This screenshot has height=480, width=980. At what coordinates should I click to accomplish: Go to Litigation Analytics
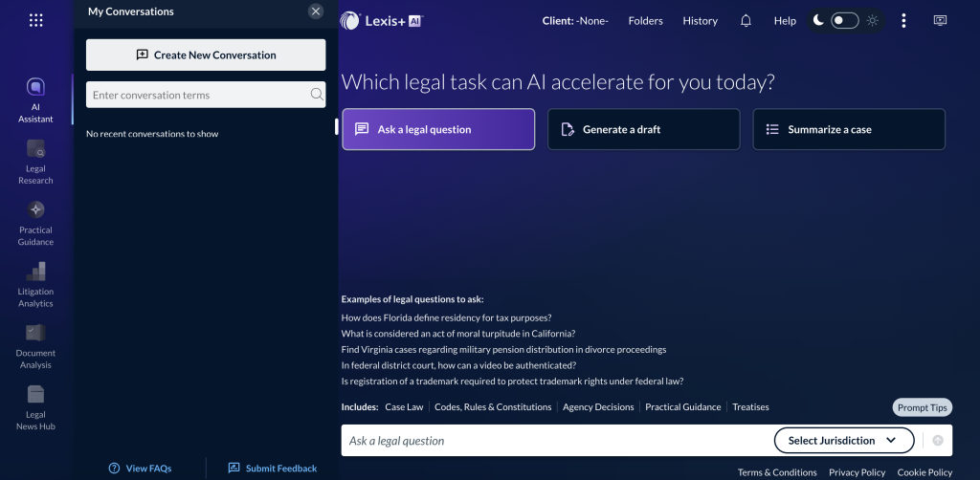click(x=35, y=284)
